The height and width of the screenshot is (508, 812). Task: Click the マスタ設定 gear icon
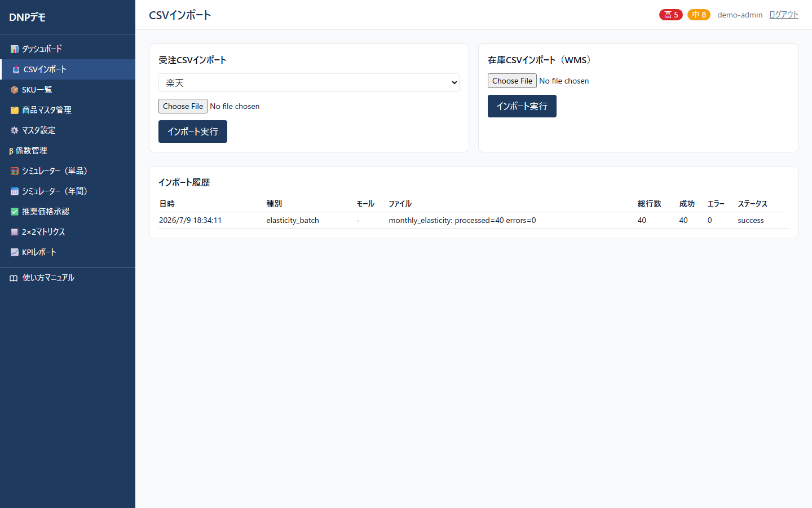(x=15, y=130)
